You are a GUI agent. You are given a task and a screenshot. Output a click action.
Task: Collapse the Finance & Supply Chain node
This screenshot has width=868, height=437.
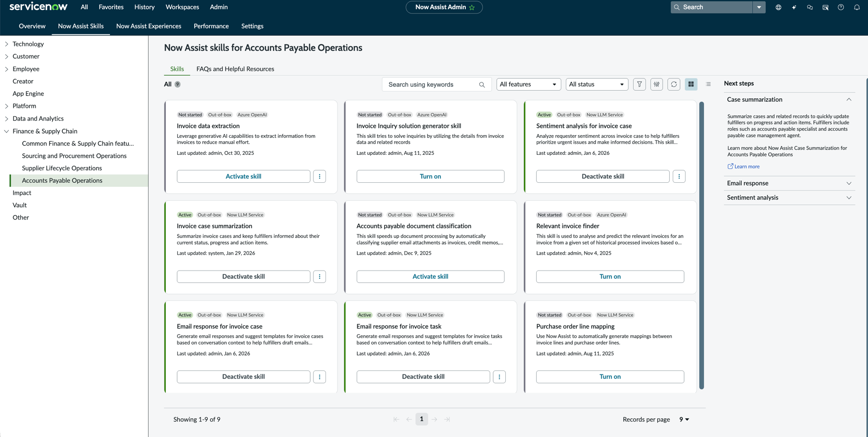[6, 131]
